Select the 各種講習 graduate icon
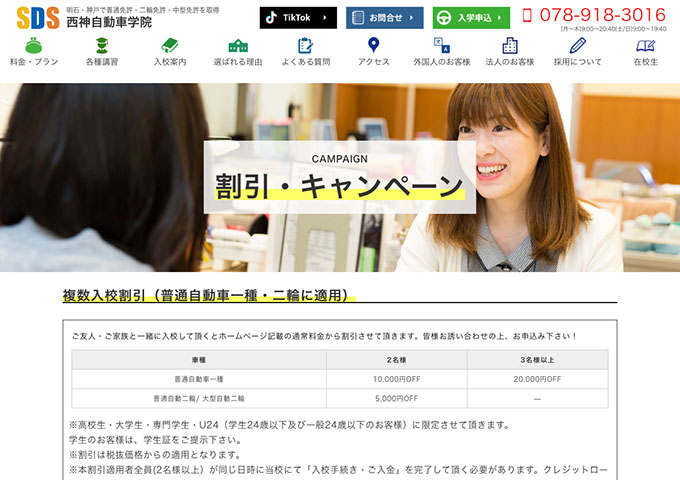 [102, 45]
